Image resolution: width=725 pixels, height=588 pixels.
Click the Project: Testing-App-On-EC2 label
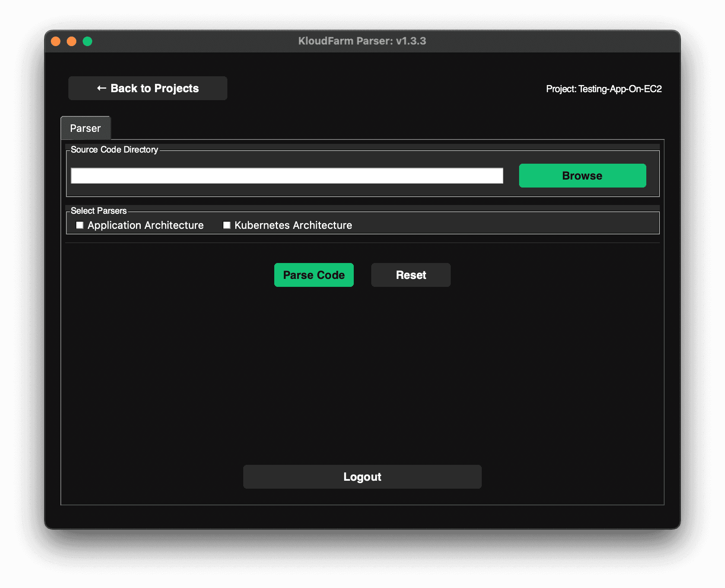(604, 89)
